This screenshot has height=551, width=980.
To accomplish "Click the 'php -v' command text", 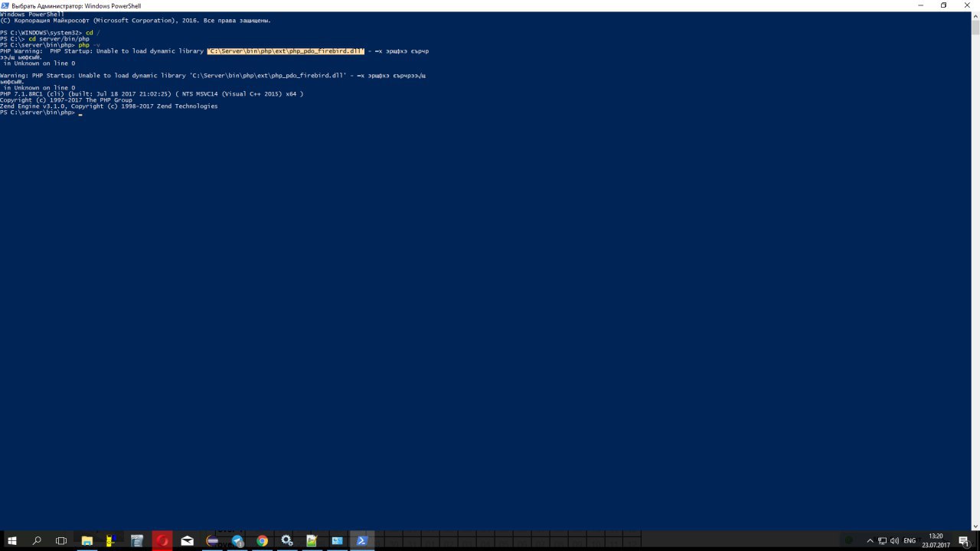I will (89, 45).
